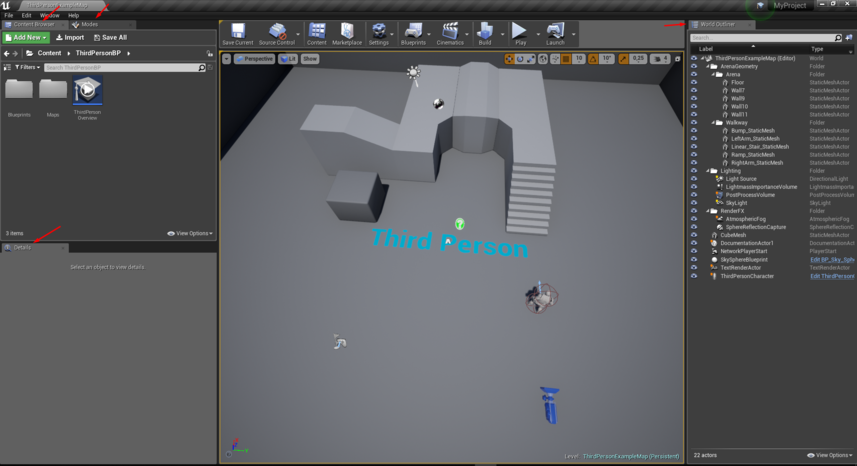Image resolution: width=857 pixels, height=466 pixels.
Task: Open Edit ThirdPersonCharacter link
Action: (x=831, y=276)
